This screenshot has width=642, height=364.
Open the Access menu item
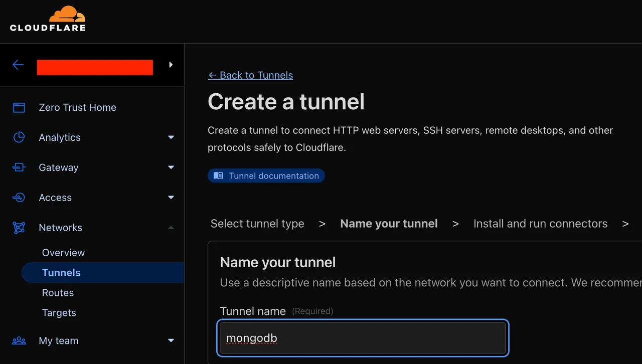coord(55,198)
